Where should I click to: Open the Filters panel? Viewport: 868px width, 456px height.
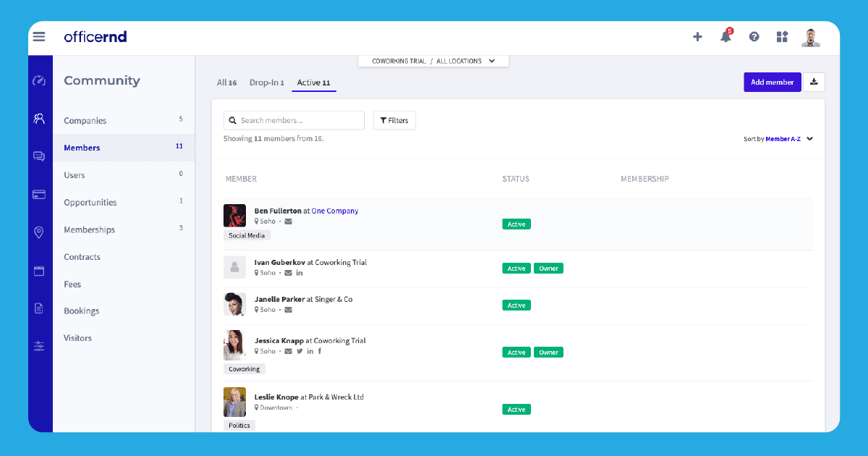pos(394,120)
